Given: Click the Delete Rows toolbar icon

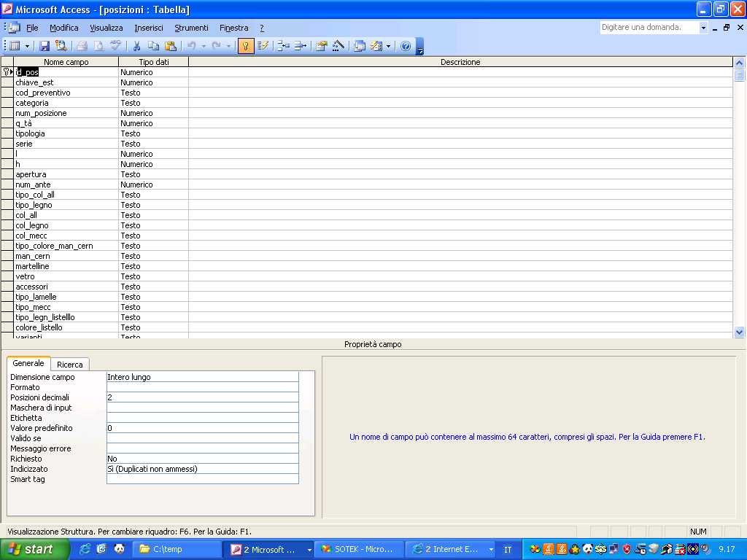Looking at the screenshot, I should (300, 46).
